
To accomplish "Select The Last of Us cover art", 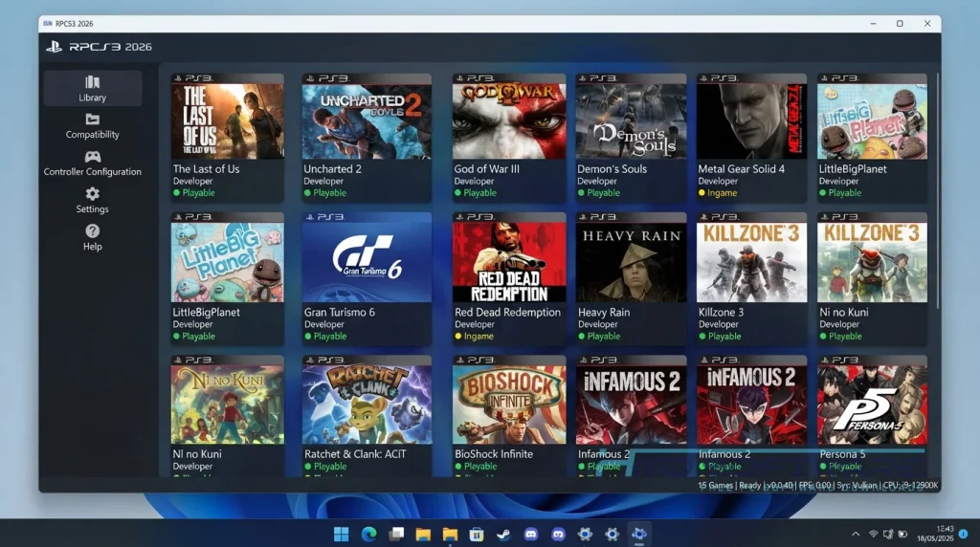I will [x=228, y=121].
